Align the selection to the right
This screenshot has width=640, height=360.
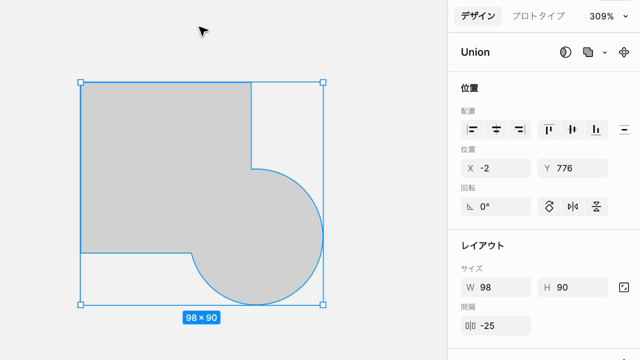[x=520, y=130]
